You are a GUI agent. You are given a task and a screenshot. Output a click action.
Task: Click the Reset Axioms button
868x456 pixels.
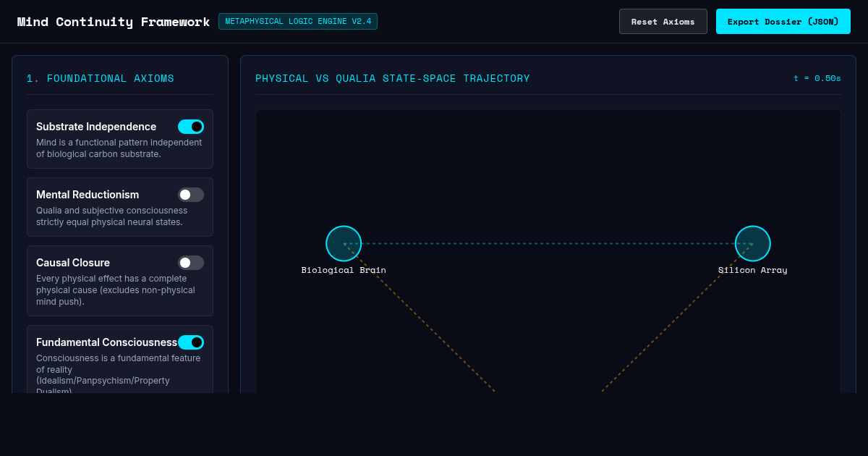click(663, 22)
